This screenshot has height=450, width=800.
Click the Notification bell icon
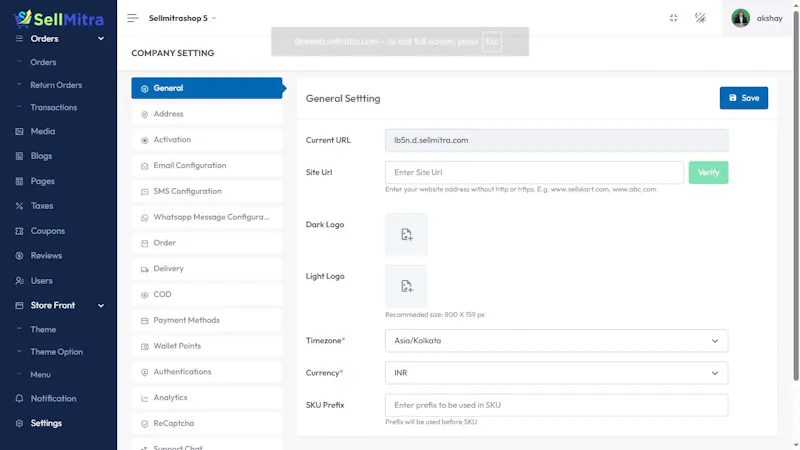(19, 398)
